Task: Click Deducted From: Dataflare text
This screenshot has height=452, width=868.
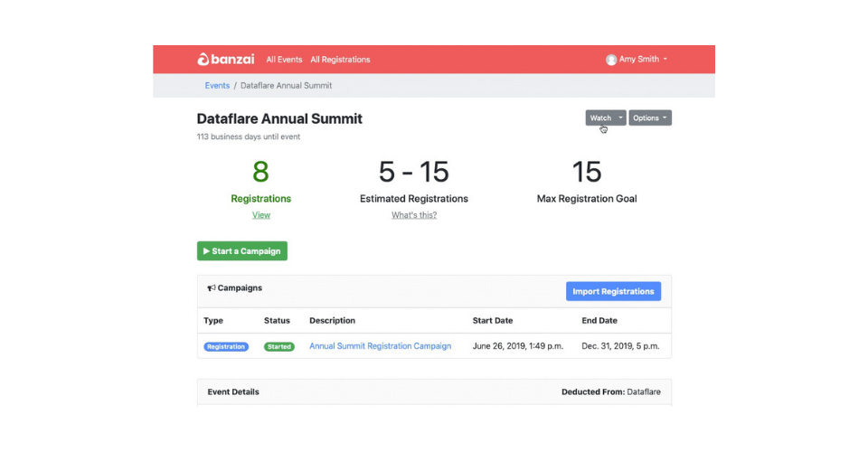Action: tap(611, 391)
